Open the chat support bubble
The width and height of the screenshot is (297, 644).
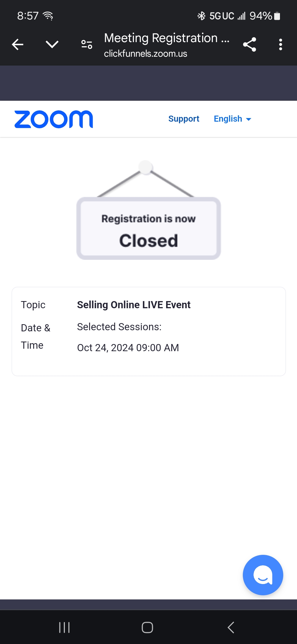pyautogui.click(x=263, y=575)
